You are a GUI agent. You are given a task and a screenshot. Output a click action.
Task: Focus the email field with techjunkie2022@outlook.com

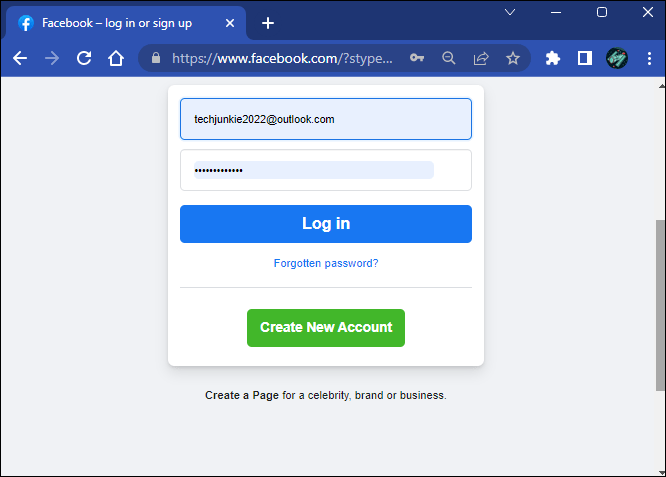(326, 119)
